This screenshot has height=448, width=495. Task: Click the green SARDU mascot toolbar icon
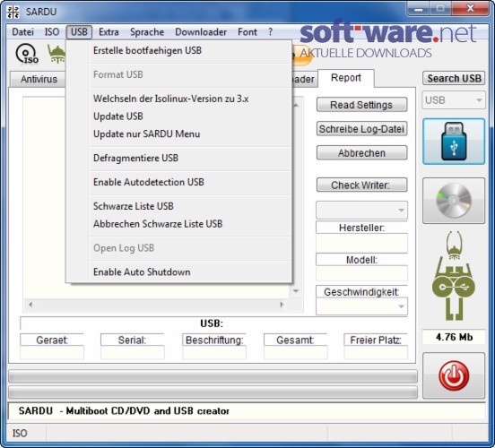pyautogui.click(x=56, y=54)
